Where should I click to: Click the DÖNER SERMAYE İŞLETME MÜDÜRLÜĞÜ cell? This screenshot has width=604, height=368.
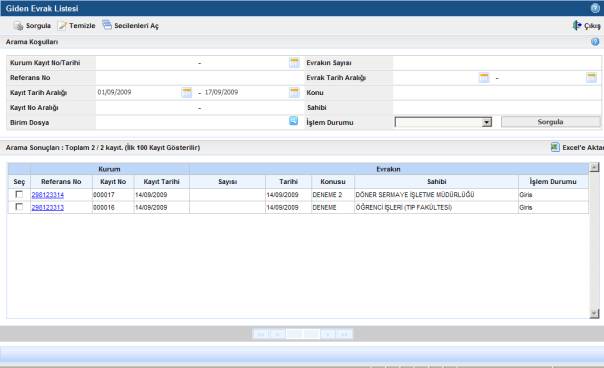436,195
